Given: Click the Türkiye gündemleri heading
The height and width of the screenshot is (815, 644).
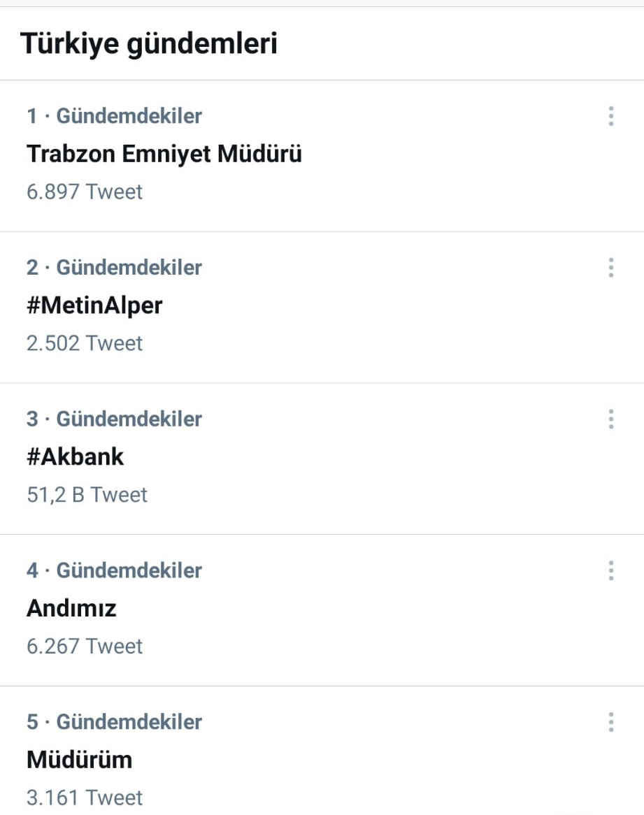Looking at the screenshot, I should coord(149,43).
